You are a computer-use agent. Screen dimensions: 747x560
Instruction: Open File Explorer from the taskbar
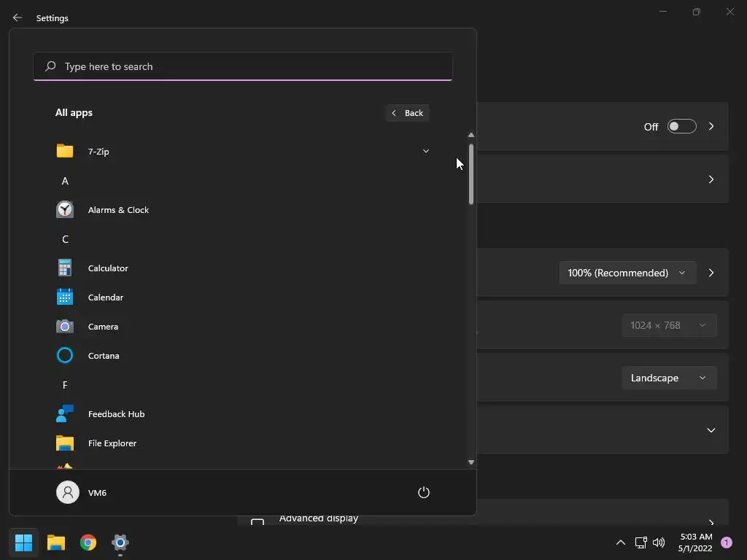click(55, 542)
